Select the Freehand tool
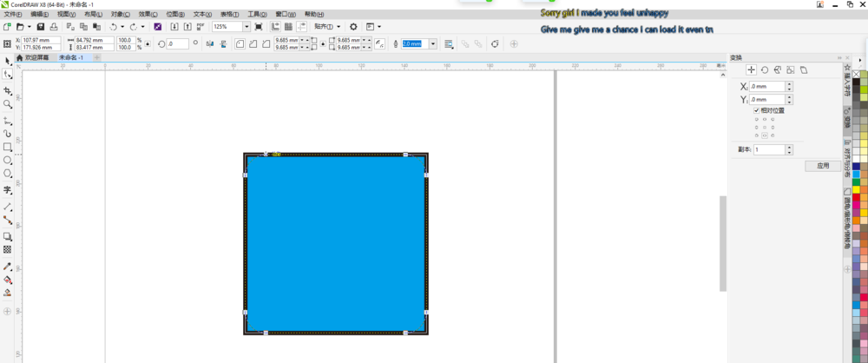The width and height of the screenshot is (868, 363). pyautogui.click(x=7, y=120)
